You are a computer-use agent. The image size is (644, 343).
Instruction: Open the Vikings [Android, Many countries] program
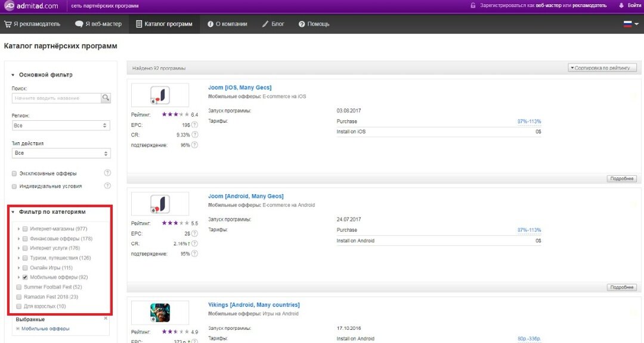(254, 305)
